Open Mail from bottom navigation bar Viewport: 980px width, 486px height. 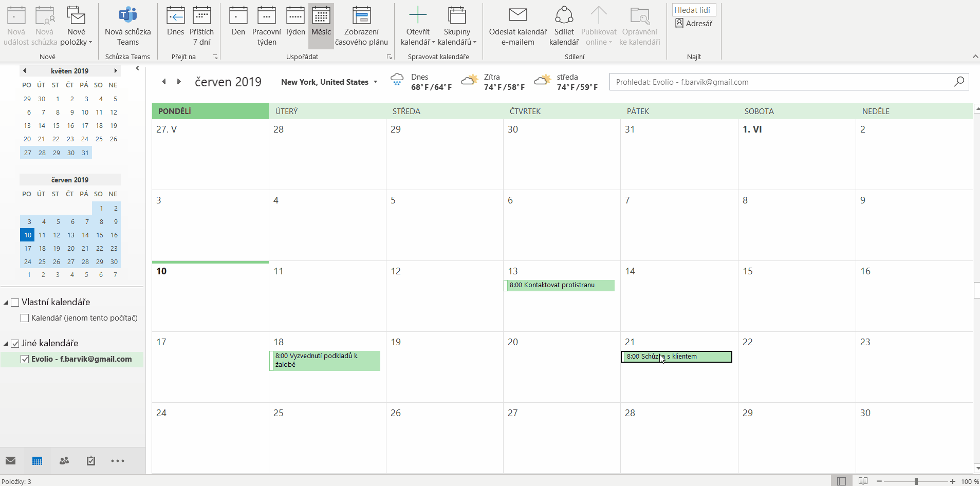pyautogui.click(x=11, y=461)
